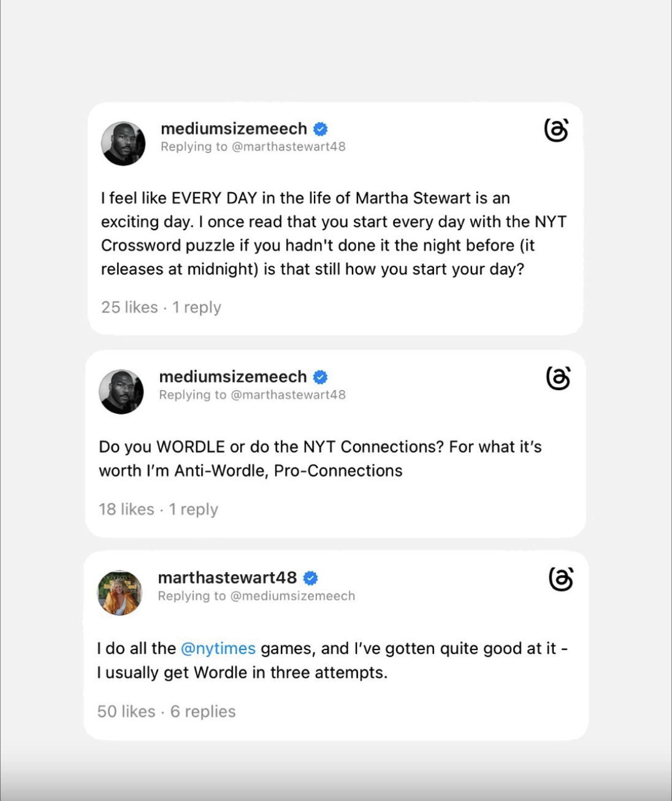The width and height of the screenshot is (672, 801).
Task: Open mediumsizemeech avatar on Anti-Wordle post
Action: [121, 392]
